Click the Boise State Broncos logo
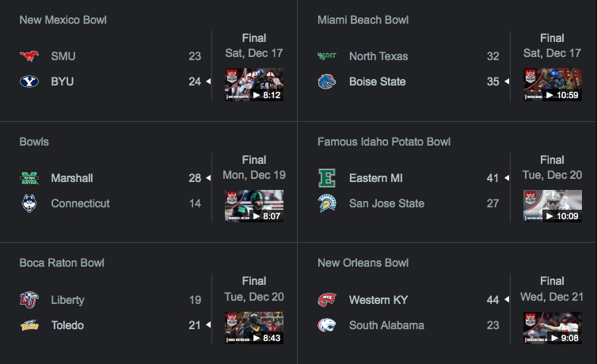The image size is (597, 364). click(x=327, y=82)
